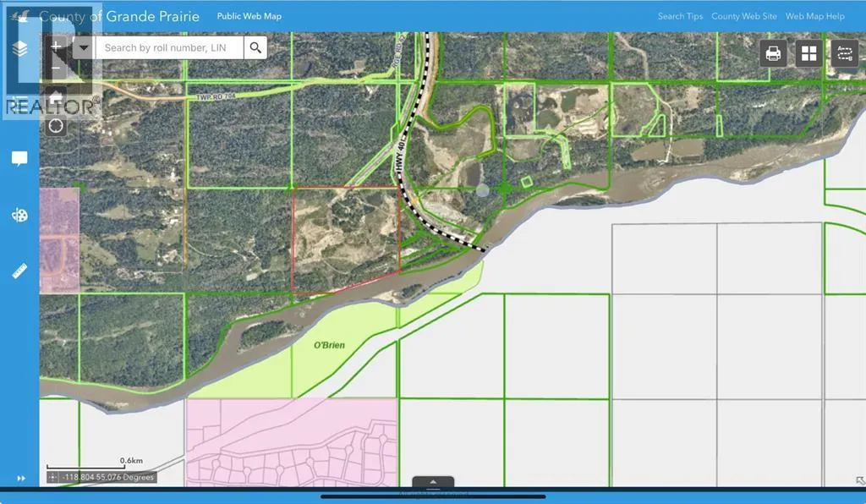Find my location on the map

57,126
